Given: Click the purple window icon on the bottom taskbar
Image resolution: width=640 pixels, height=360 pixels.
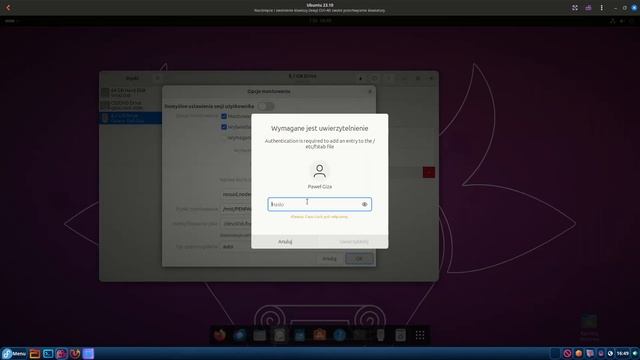Looking at the screenshot, I should (88, 353).
